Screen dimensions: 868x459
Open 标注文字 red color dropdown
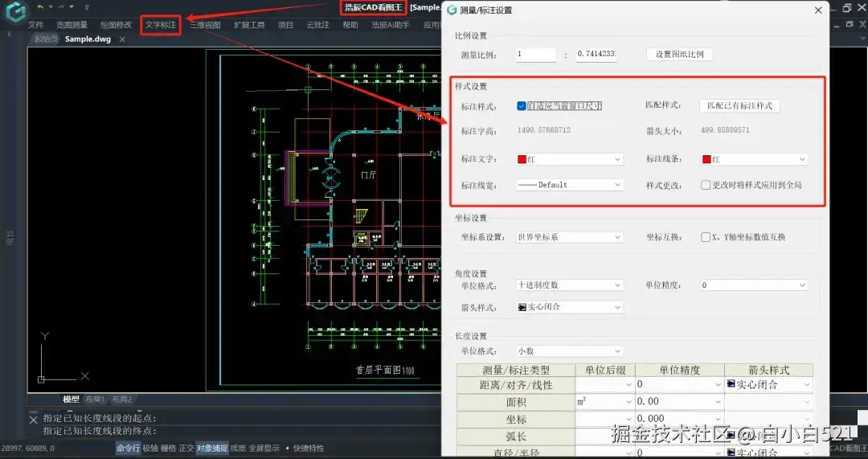(570, 159)
